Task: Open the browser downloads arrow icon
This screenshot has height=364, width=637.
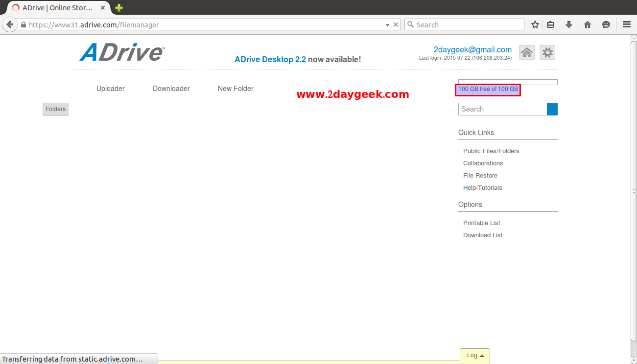Action: click(569, 24)
